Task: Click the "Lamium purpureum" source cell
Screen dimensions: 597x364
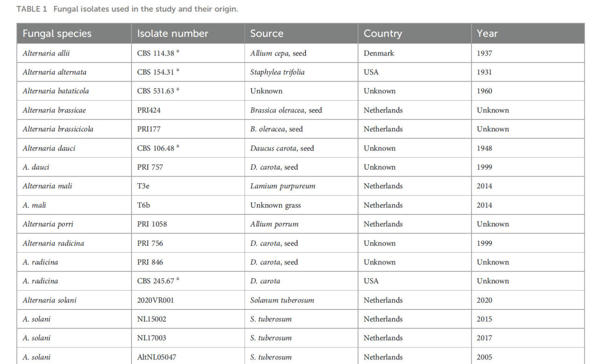Action: [283, 186]
